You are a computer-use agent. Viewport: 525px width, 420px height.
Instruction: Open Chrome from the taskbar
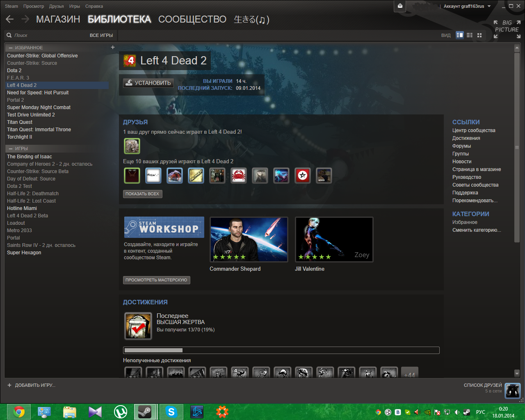(19, 412)
